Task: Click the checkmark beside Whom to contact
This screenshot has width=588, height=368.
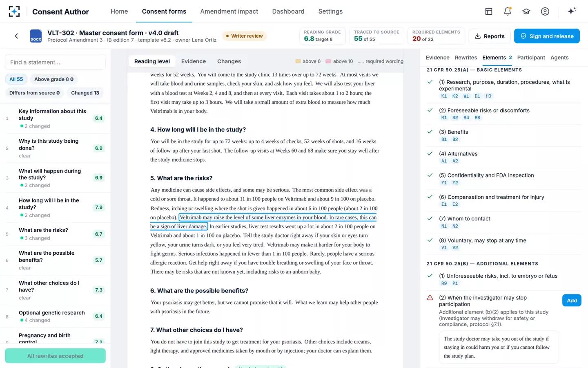Action: [430, 218]
